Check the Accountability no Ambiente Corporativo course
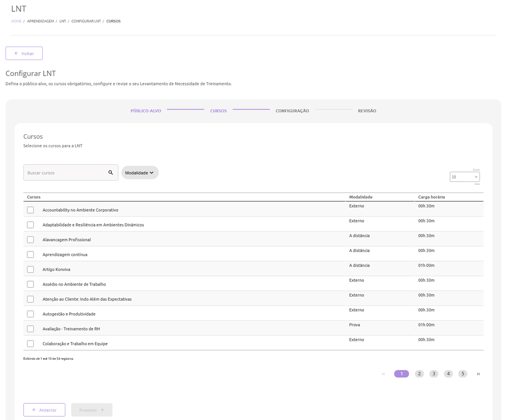The width and height of the screenshot is (507, 420). [31, 210]
